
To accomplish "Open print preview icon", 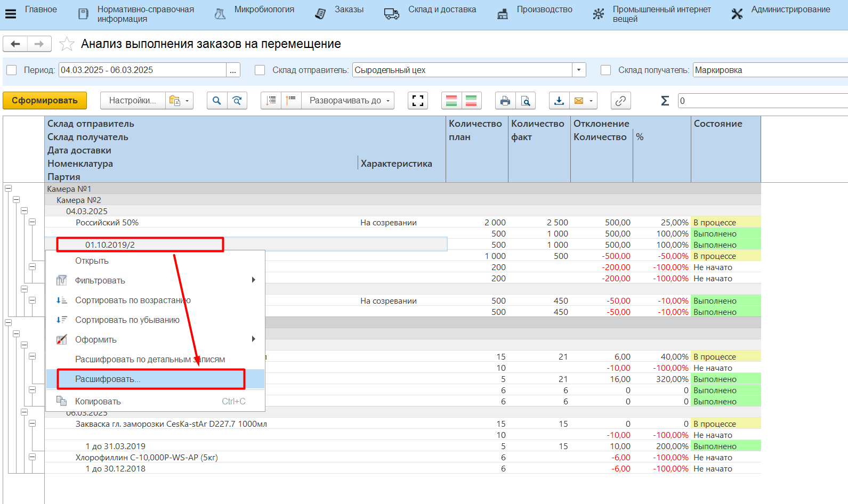I will pyautogui.click(x=525, y=101).
